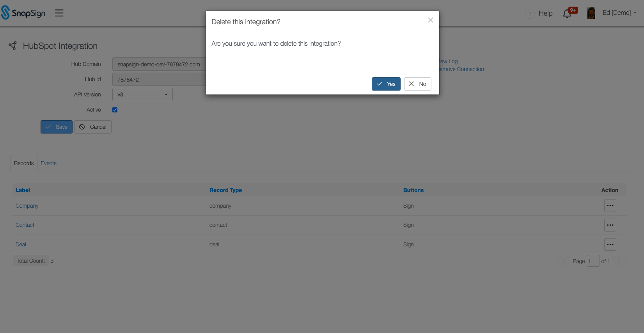The image size is (644, 333).
Task: Click the HubSpot Integration share icon
Action: coord(12,46)
